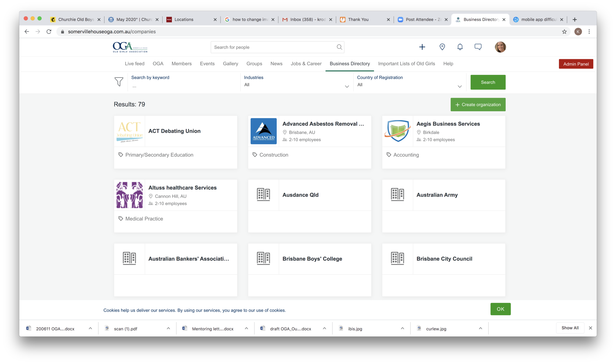The height and width of the screenshot is (364, 616).
Task: Click the magnifier icon in people search
Action: (339, 47)
